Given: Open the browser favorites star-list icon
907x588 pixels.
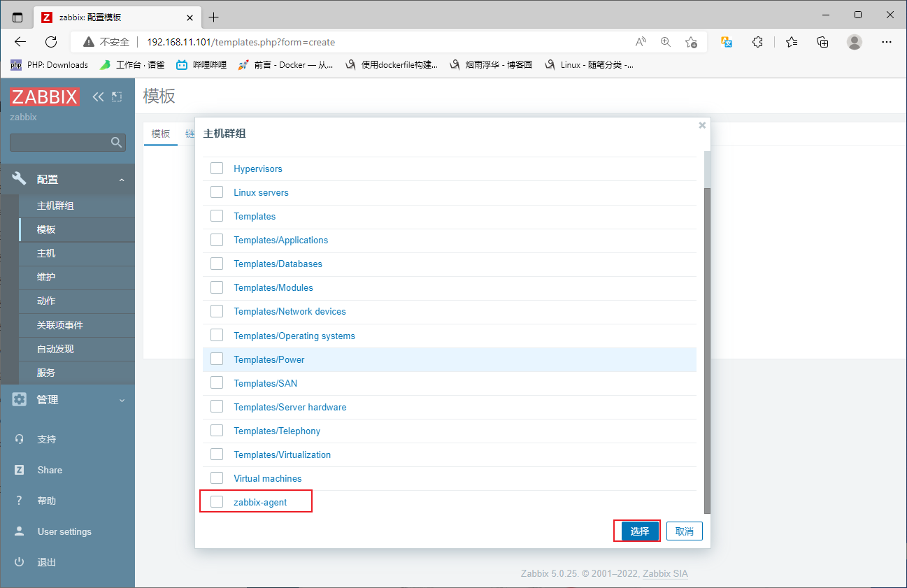Looking at the screenshot, I should click(x=792, y=42).
